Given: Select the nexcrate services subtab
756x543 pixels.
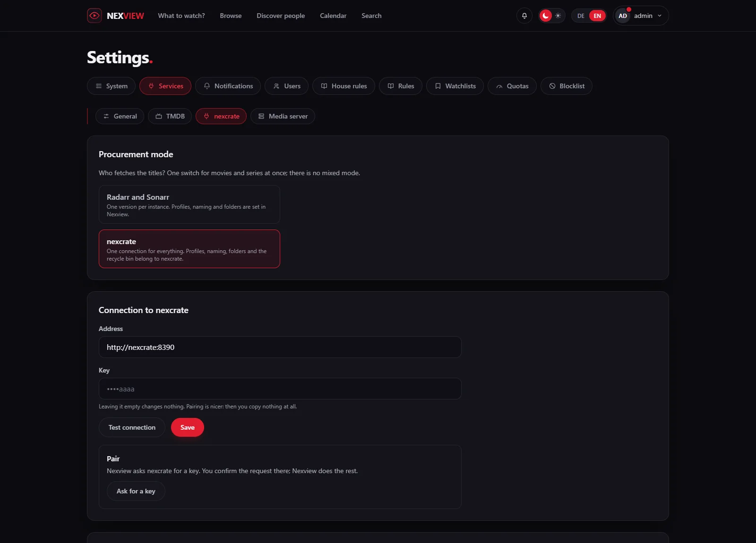Looking at the screenshot, I should point(221,116).
